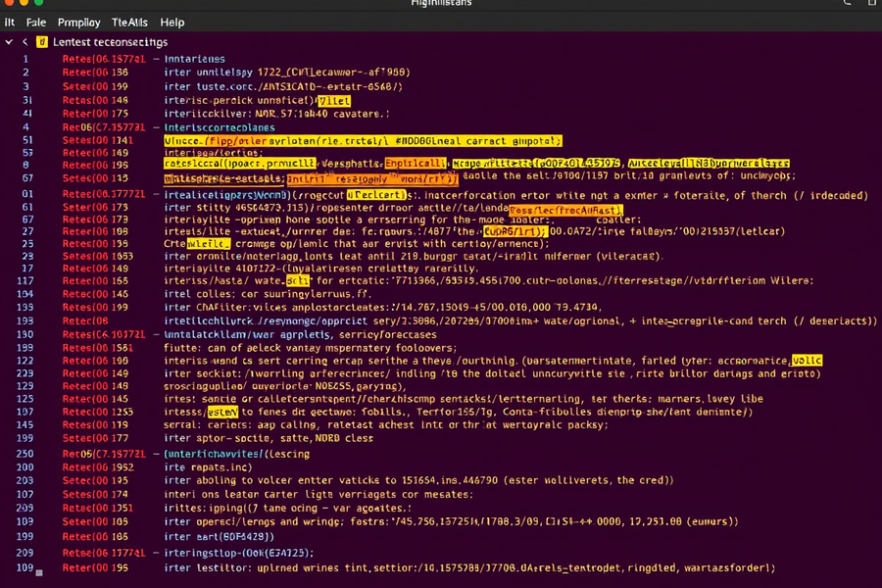This screenshot has width=882, height=588.
Task: Click line number 145 in the gutter
Action: click(x=24, y=424)
